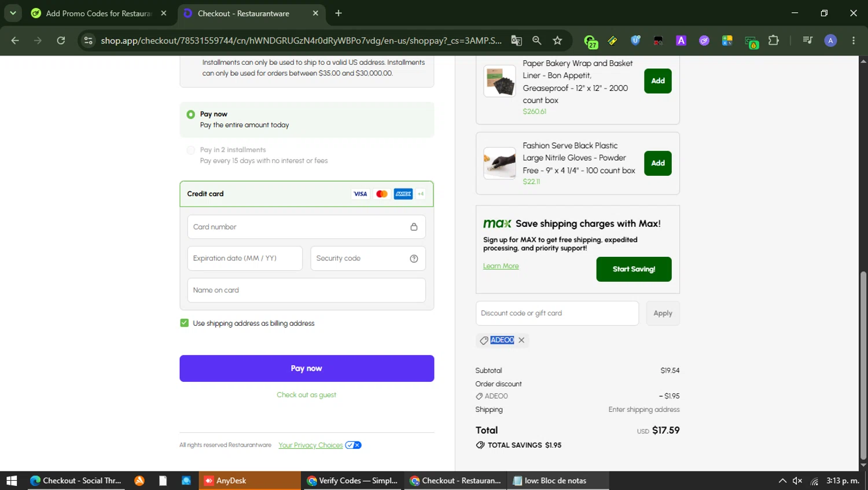868x490 pixels.
Task: Open the yellow tag coupon extension
Action: 612,40
